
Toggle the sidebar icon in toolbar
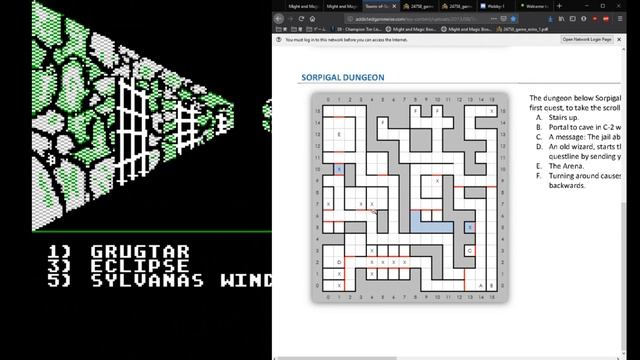tap(573, 19)
